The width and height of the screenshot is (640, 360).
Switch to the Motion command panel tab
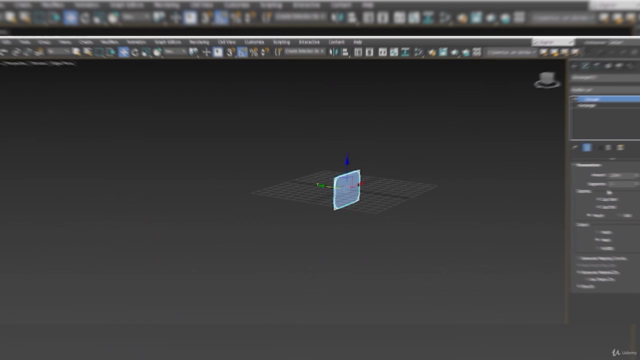tap(608, 66)
